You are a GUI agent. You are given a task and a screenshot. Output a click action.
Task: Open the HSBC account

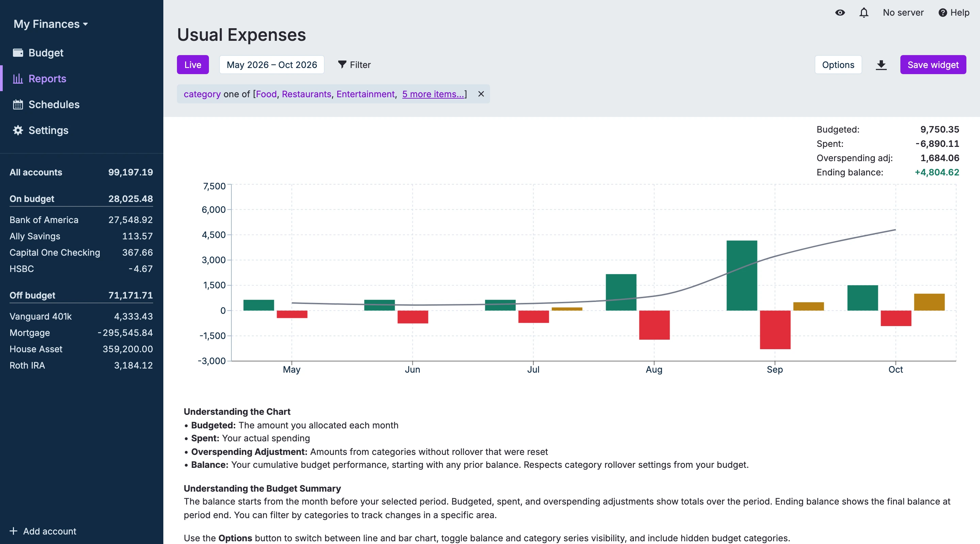[x=81, y=269]
